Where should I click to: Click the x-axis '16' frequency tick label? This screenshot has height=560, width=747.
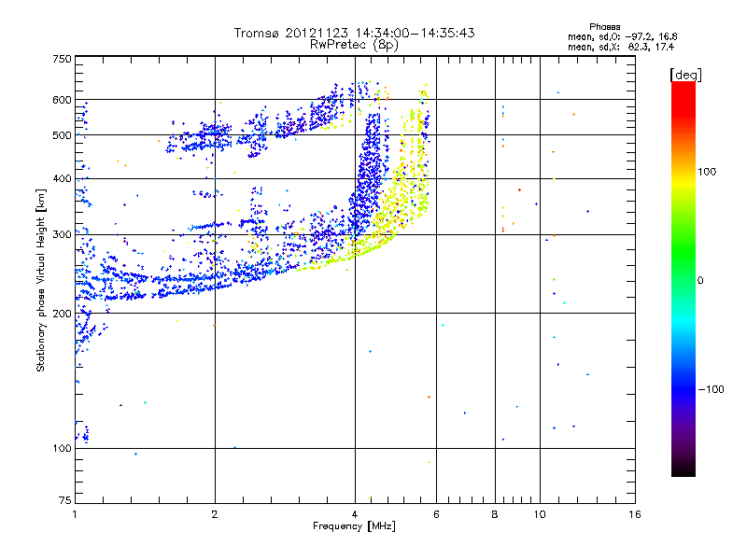pyautogui.click(x=635, y=514)
